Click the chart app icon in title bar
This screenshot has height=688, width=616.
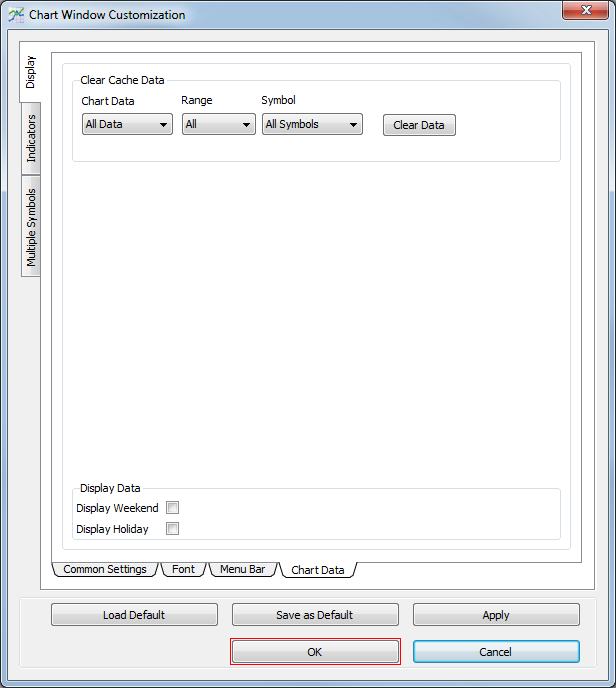16,15
